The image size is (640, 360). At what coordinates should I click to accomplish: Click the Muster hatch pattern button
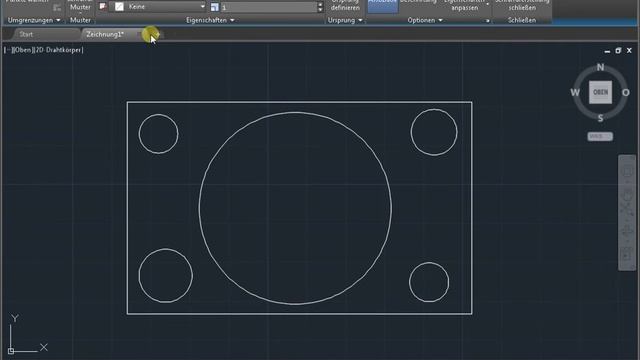tap(80, 6)
